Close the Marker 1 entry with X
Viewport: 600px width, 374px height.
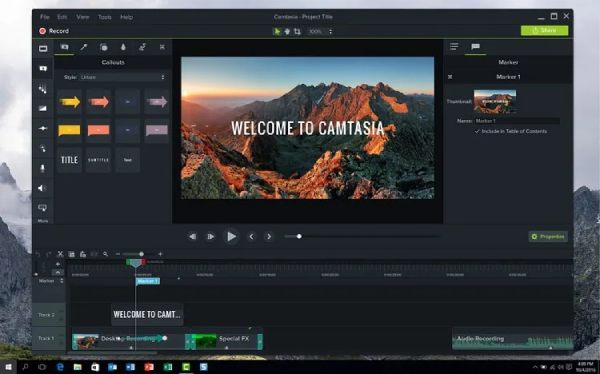click(x=450, y=77)
